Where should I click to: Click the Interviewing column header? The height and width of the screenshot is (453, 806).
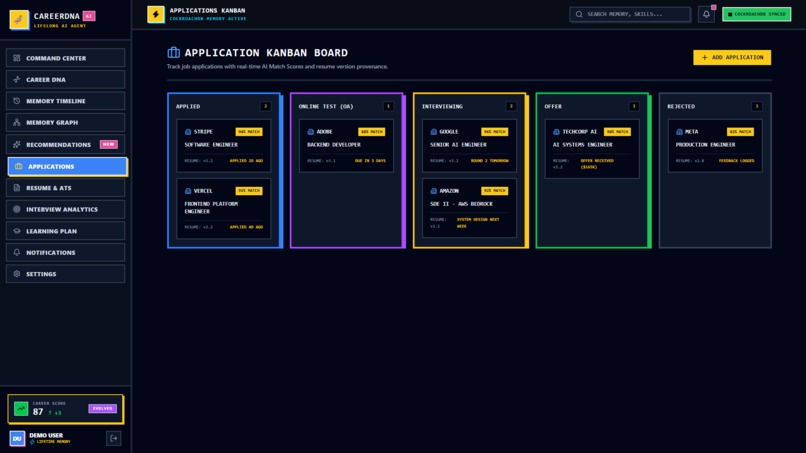coord(442,106)
